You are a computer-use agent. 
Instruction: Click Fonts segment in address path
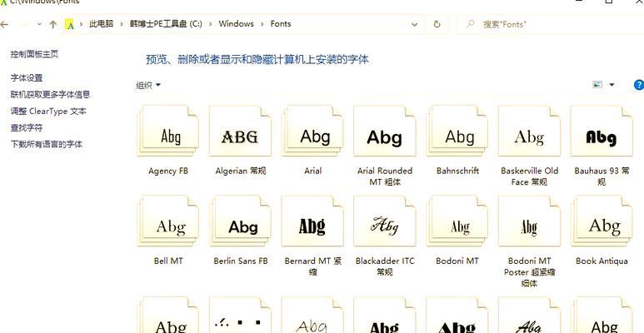point(281,24)
